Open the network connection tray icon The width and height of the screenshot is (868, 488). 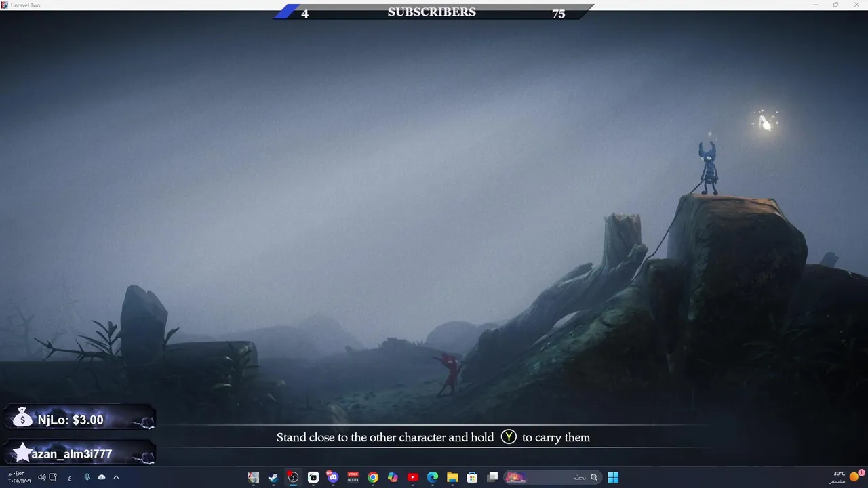coord(53,477)
